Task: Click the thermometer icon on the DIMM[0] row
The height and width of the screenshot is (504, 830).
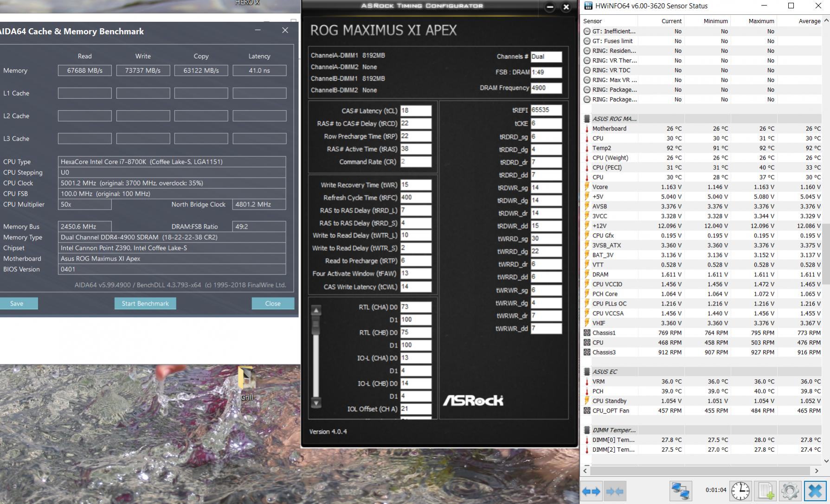Action: pyautogui.click(x=587, y=440)
